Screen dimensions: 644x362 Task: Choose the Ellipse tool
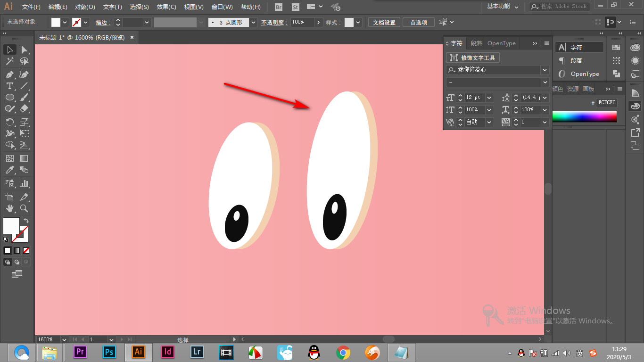tap(9, 97)
